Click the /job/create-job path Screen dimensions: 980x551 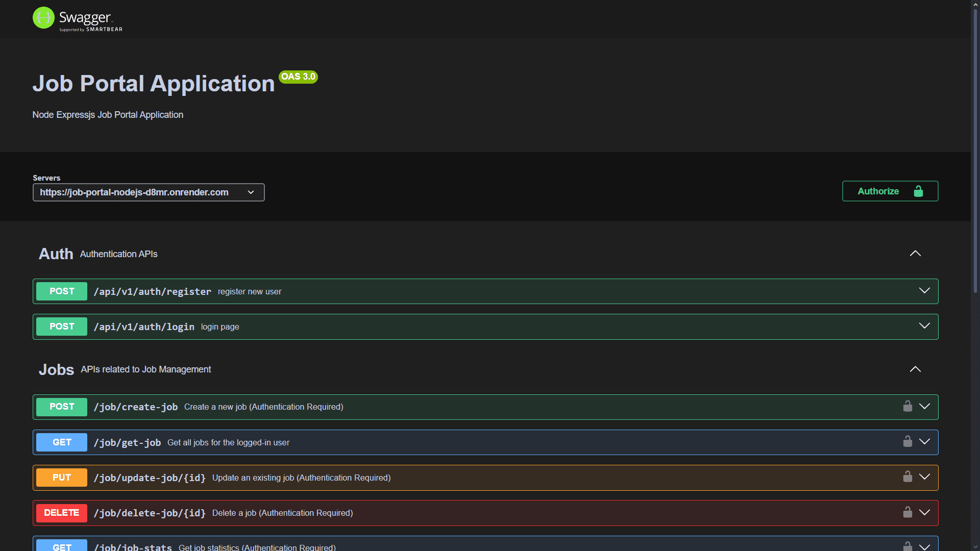coord(136,407)
